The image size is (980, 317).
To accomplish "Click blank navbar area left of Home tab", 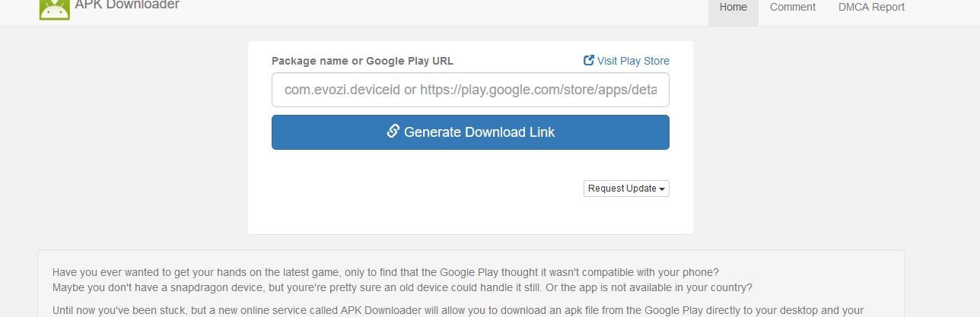I will pos(457,9).
